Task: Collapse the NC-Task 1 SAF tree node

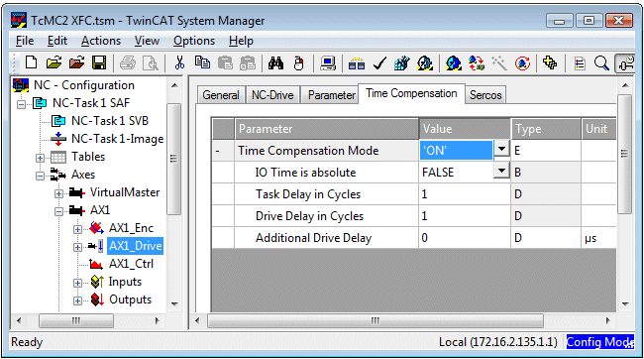Action: click(21, 104)
